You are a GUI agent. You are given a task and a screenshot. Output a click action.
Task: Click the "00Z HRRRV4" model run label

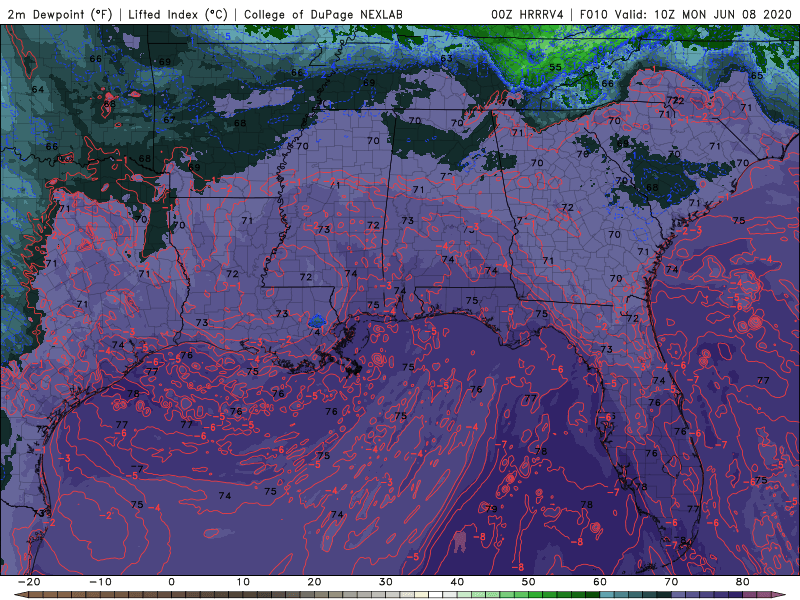pos(527,14)
